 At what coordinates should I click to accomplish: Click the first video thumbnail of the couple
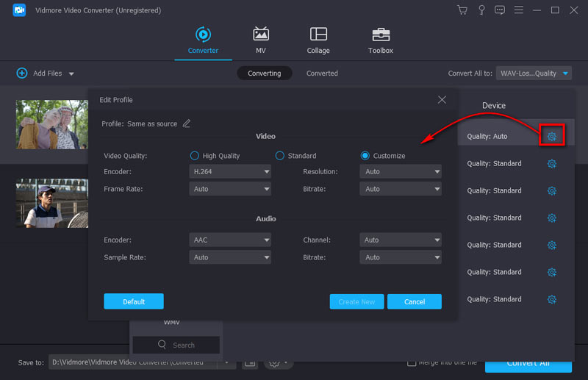[x=52, y=124]
